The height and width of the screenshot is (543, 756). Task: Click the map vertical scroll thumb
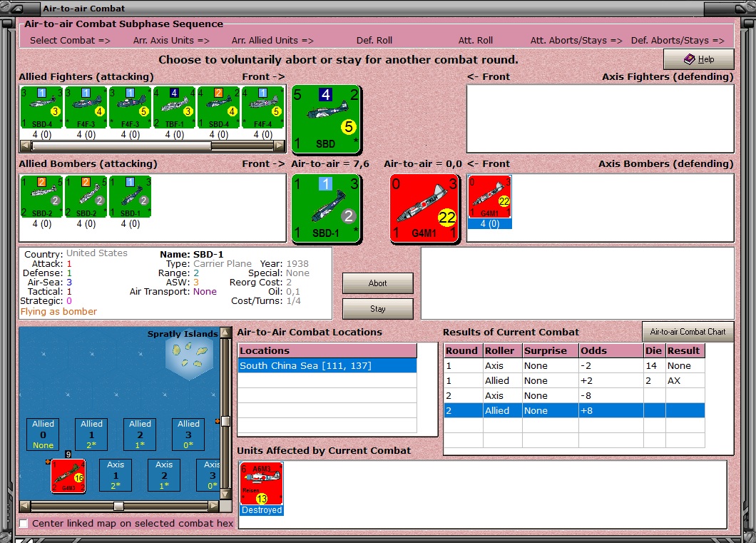pos(225,422)
